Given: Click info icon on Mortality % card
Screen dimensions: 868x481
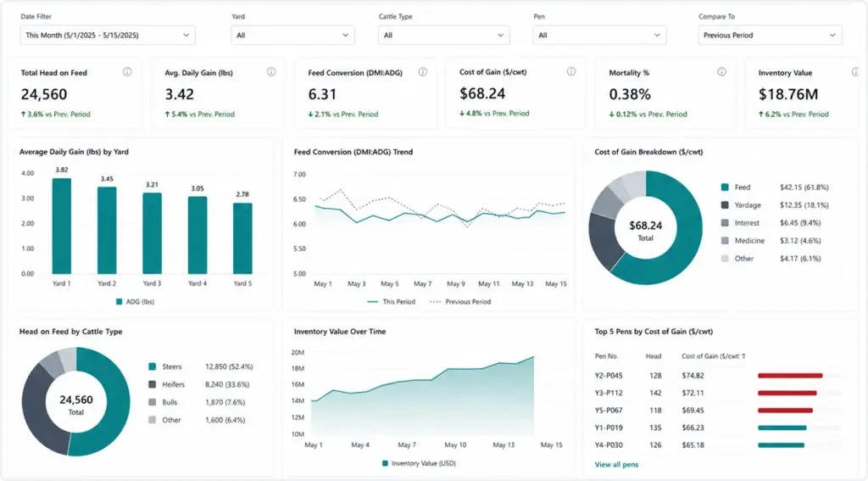Looking at the screenshot, I should (x=722, y=72).
